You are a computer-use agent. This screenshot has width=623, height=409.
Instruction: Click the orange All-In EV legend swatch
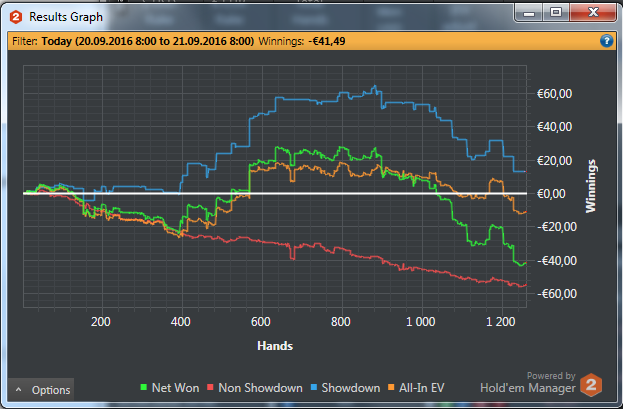(391, 387)
